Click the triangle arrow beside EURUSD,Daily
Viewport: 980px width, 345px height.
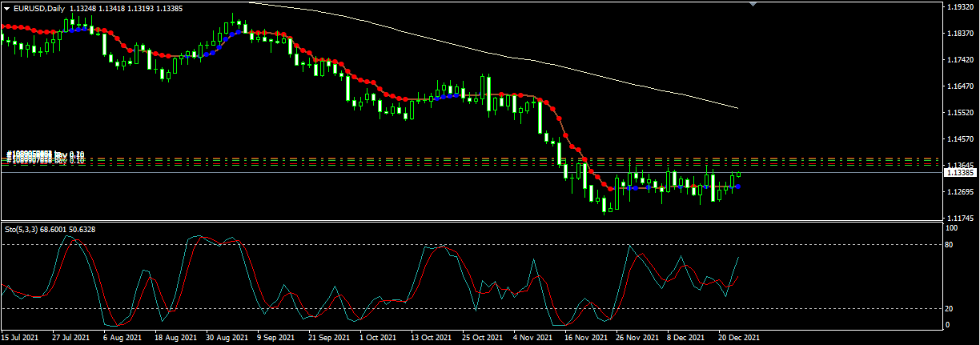click(8, 8)
